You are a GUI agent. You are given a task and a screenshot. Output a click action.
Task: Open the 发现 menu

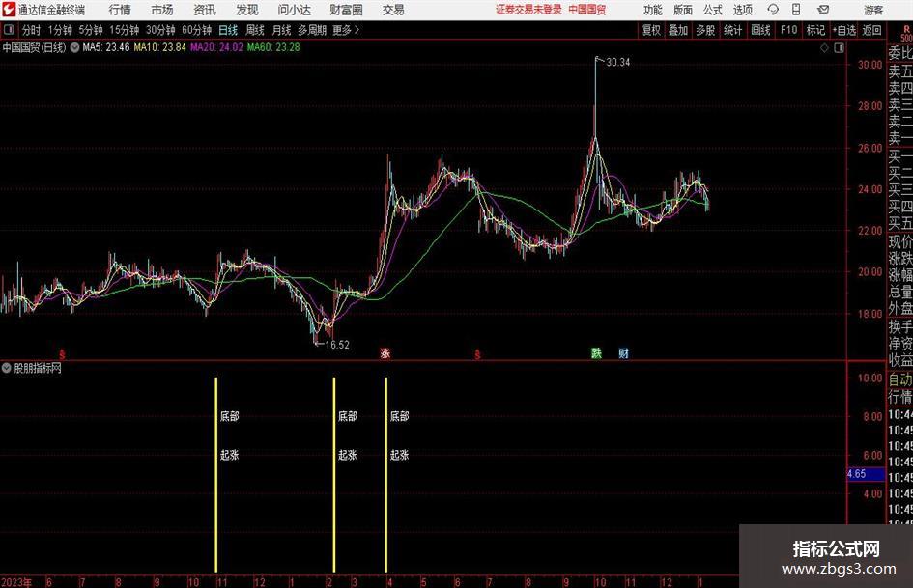247,10
